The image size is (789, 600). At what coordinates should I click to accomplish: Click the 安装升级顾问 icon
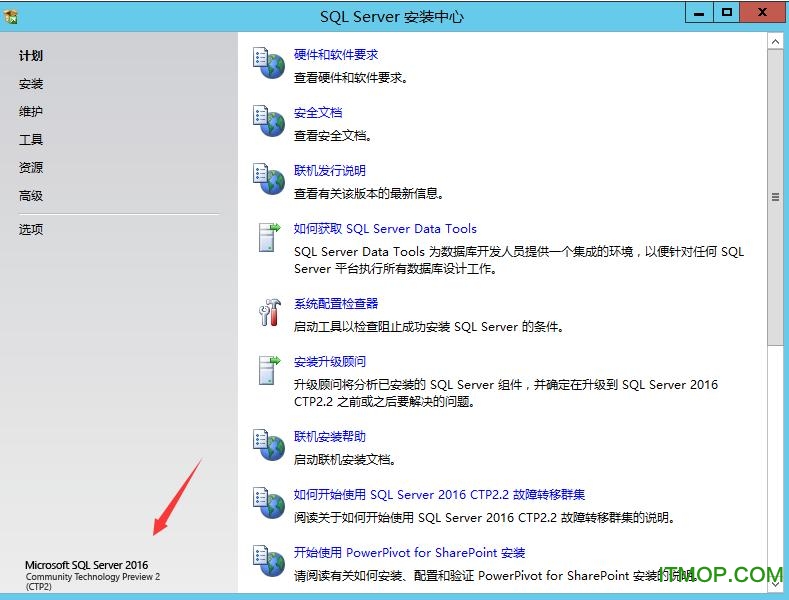click(267, 370)
